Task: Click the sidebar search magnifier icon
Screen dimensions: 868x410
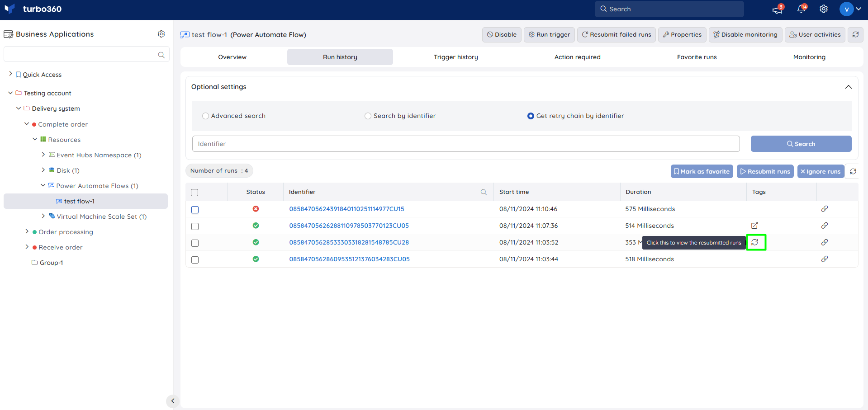Action: click(161, 55)
